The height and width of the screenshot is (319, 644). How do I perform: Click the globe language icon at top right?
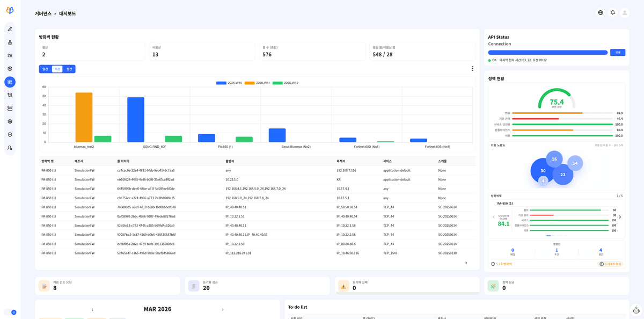coord(600,12)
